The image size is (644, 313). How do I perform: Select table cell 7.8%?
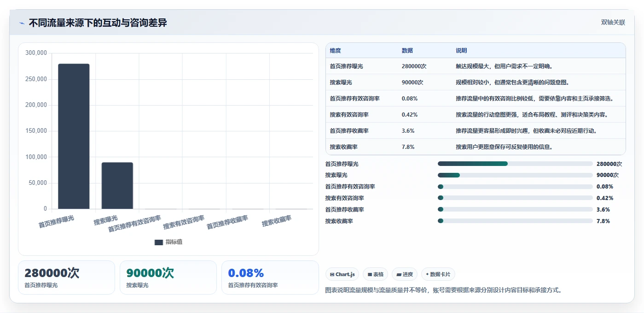(408, 147)
